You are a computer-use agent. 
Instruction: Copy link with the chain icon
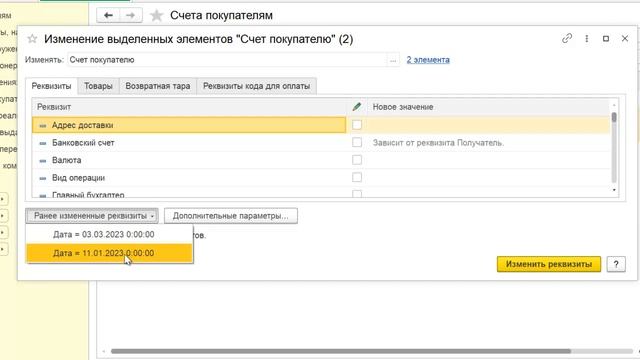(567, 38)
